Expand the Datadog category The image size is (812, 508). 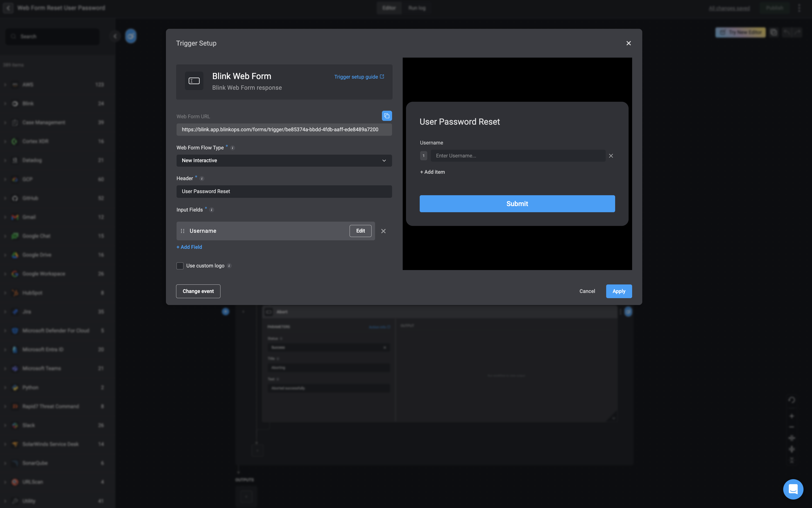[x=5, y=160]
